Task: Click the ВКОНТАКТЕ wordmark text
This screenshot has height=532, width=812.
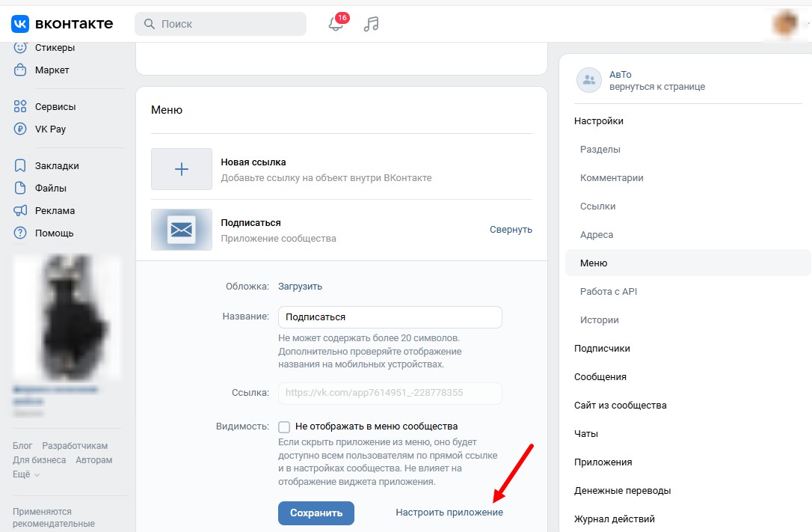Action: [74, 24]
